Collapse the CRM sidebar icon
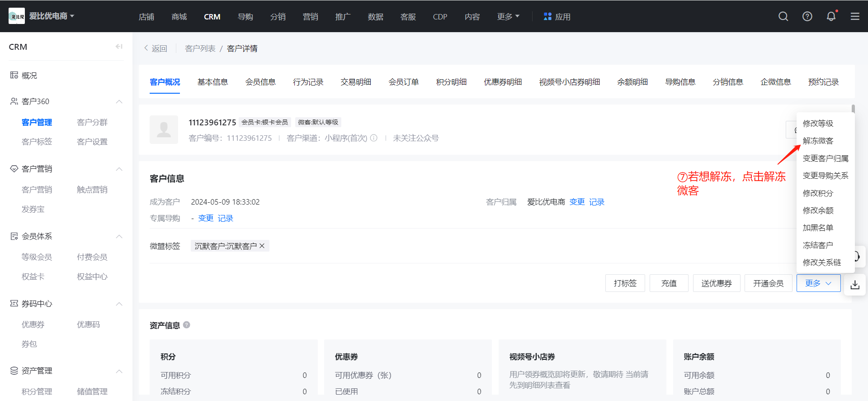868x401 pixels. 119,47
